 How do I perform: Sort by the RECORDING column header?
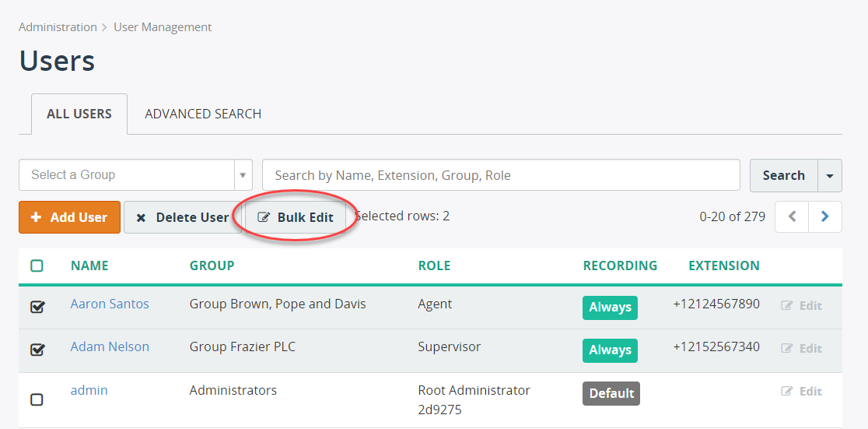point(620,265)
